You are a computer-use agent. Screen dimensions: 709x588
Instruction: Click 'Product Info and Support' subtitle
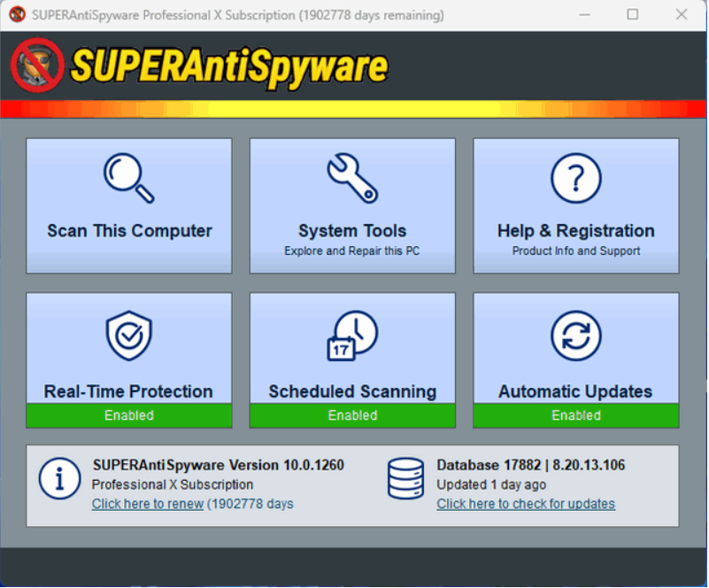[575, 251]
